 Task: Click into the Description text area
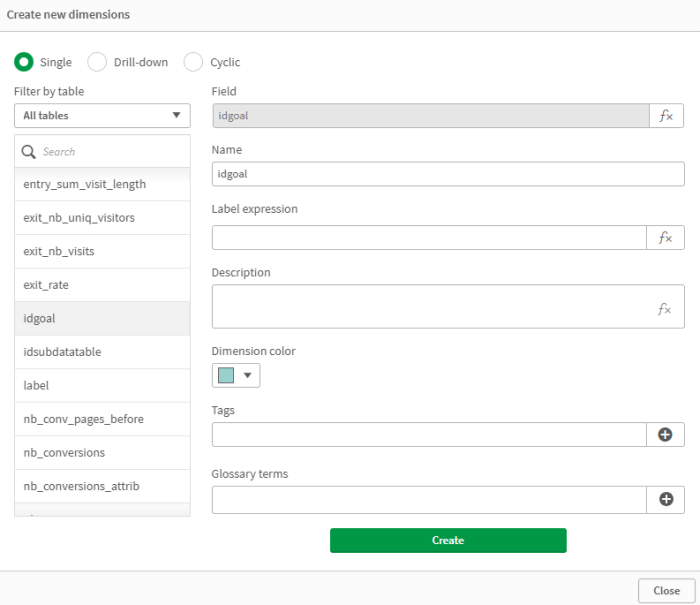click(448, 307)
